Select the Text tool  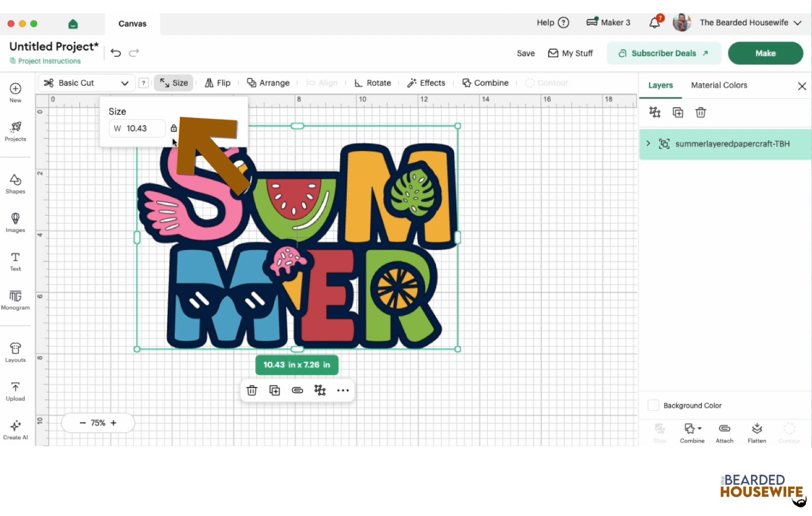[15, 261]
